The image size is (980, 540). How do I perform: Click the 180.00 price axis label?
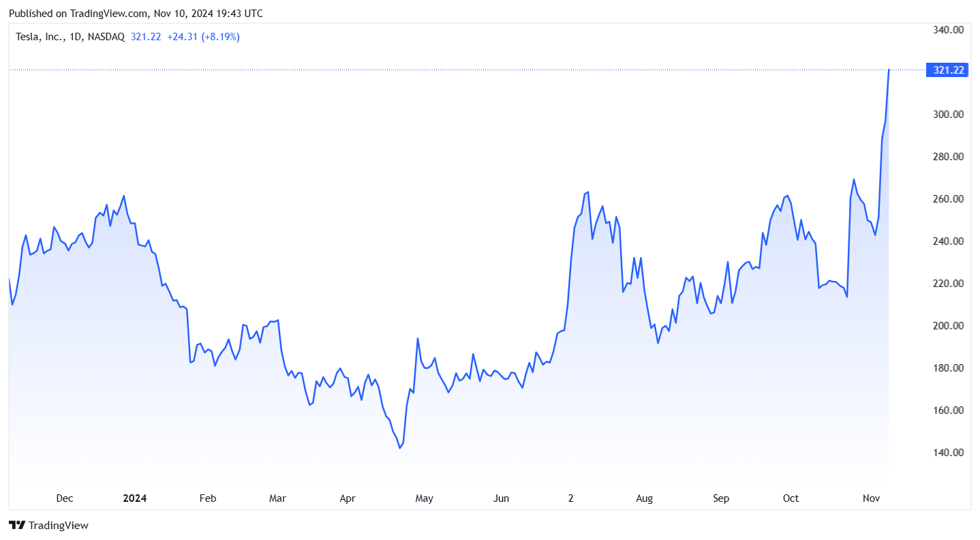point(948,368)
